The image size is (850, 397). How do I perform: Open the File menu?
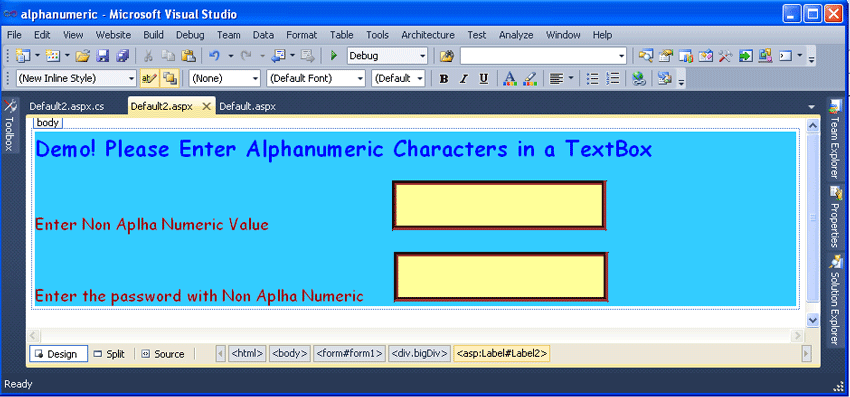[x=14, y=35]
